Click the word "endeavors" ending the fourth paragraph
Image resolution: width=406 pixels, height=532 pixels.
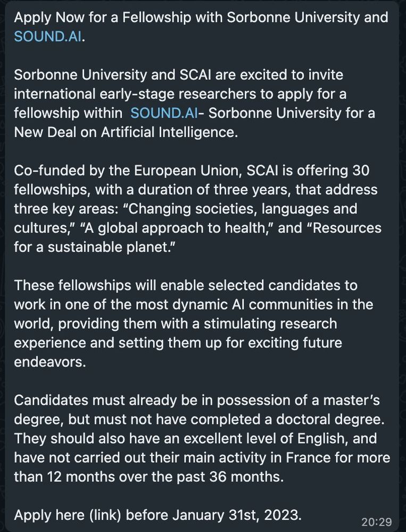click(x=50, y=361)
